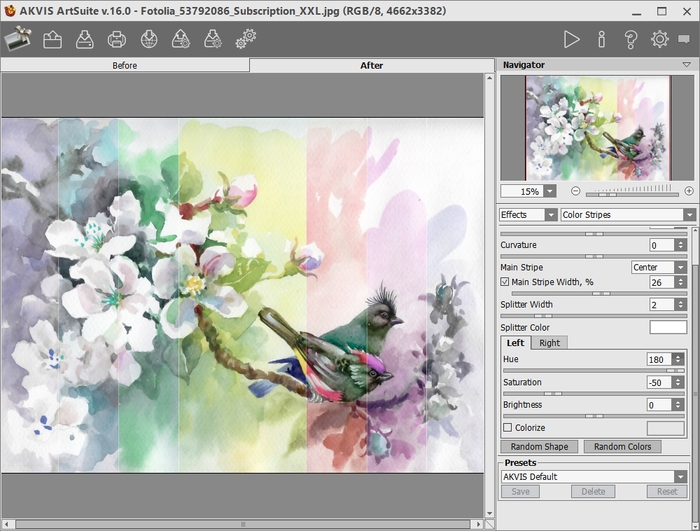Click the Navigator zoom out minus icon

575,191
